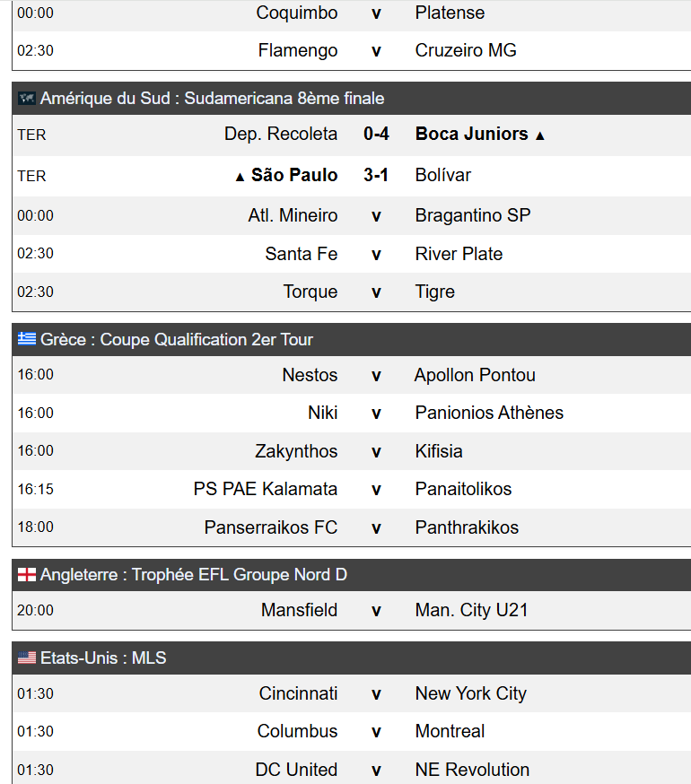
Task: Select the Flamengo v Cruzeiro MG match
Action: (x=352, y=50)
